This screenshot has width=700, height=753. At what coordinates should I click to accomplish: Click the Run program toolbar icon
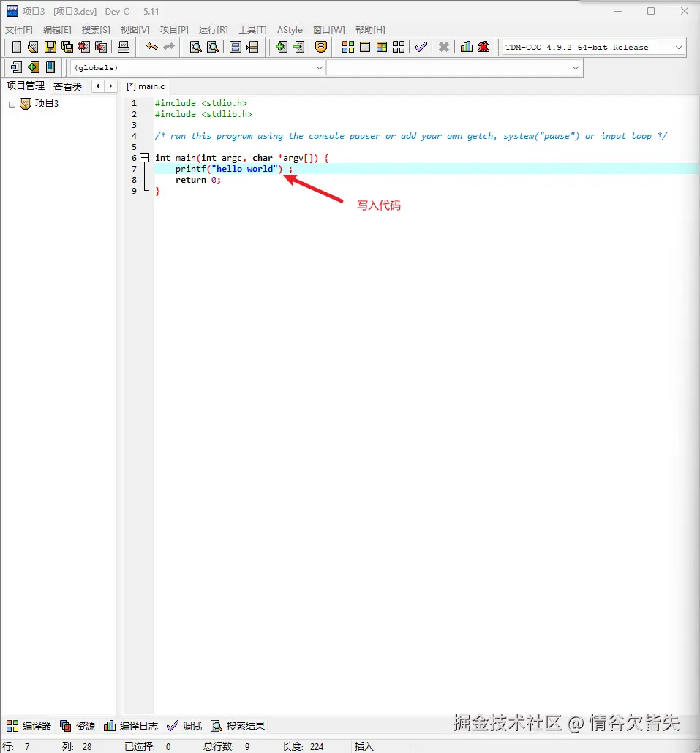pos(365,47)
